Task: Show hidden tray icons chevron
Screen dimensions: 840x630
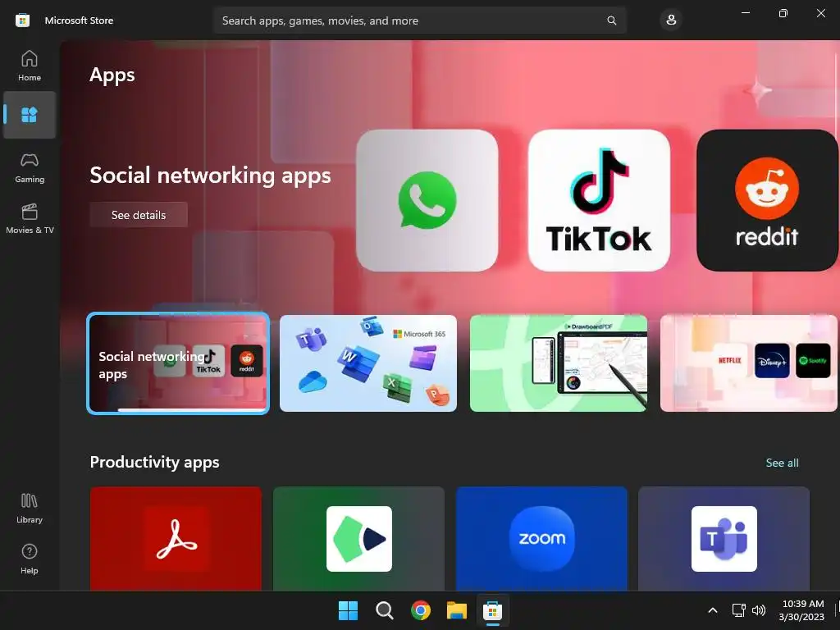Action: pos(713,610)
